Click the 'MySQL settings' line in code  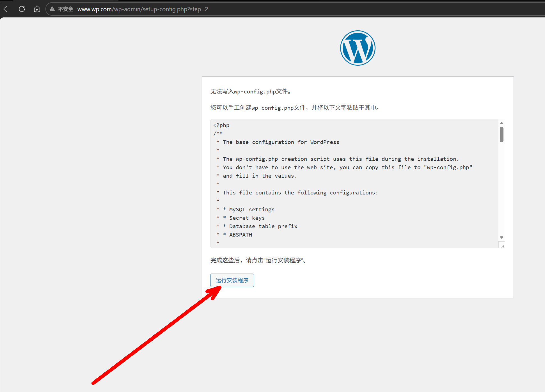point(251,210)
